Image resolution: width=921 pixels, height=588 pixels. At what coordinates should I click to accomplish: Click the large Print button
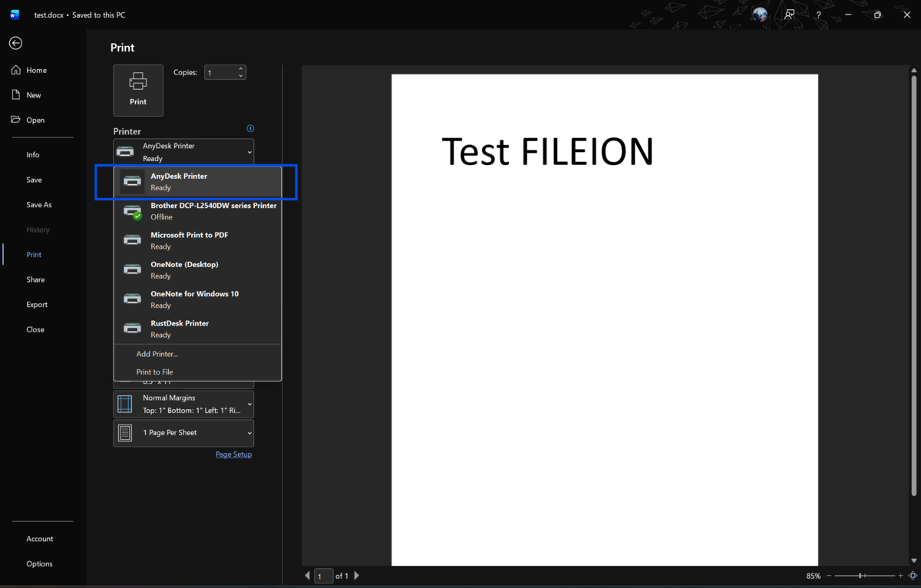coord(138,91)
